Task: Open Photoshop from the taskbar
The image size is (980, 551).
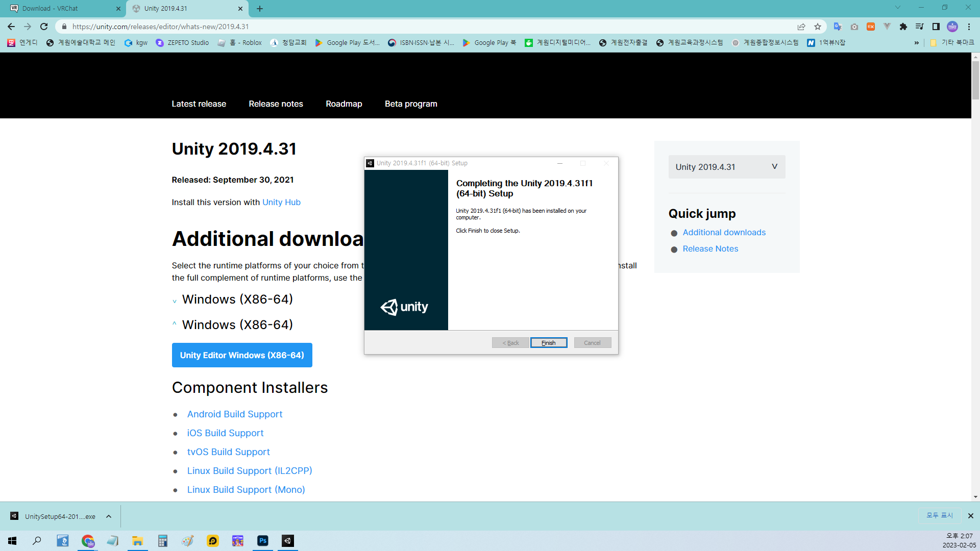Action: [x=263, y=541]
